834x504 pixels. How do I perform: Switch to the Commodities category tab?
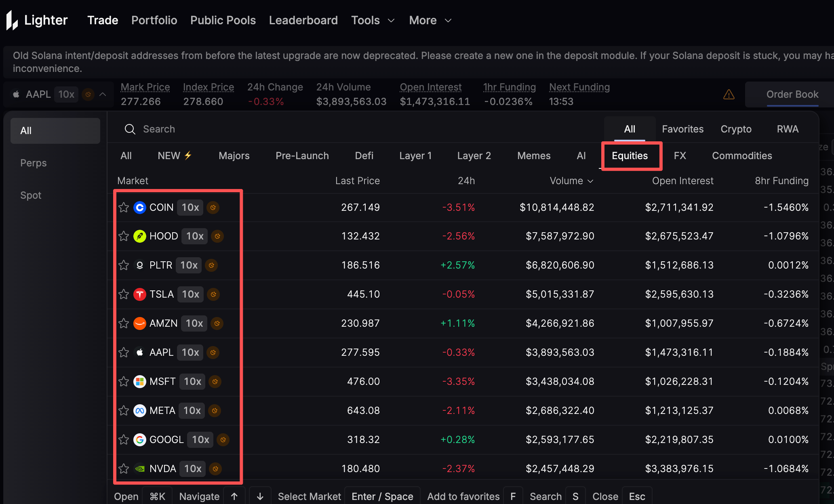(x=741, y=156)
